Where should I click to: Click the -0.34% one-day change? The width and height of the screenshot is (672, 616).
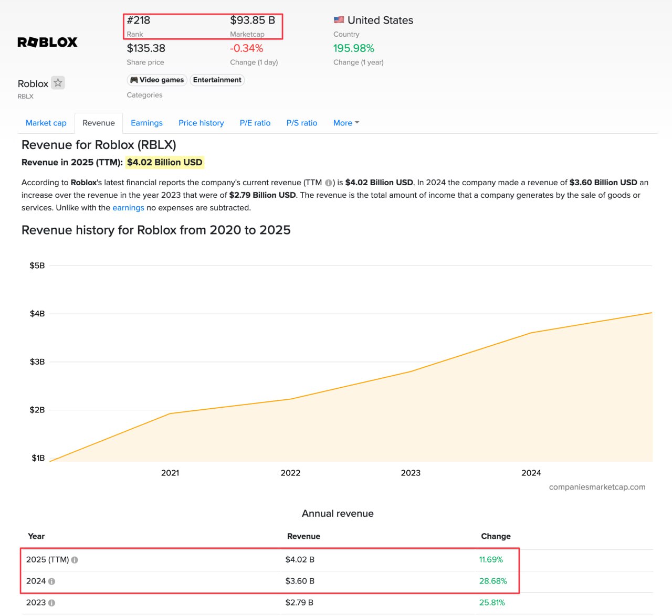coord(247,48)
